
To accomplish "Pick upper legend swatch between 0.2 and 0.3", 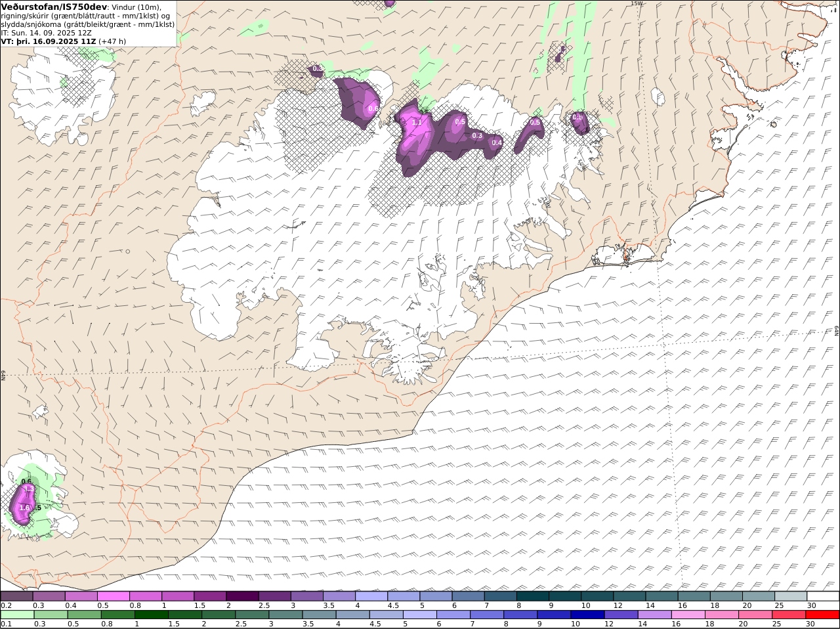I will [16, 596].
